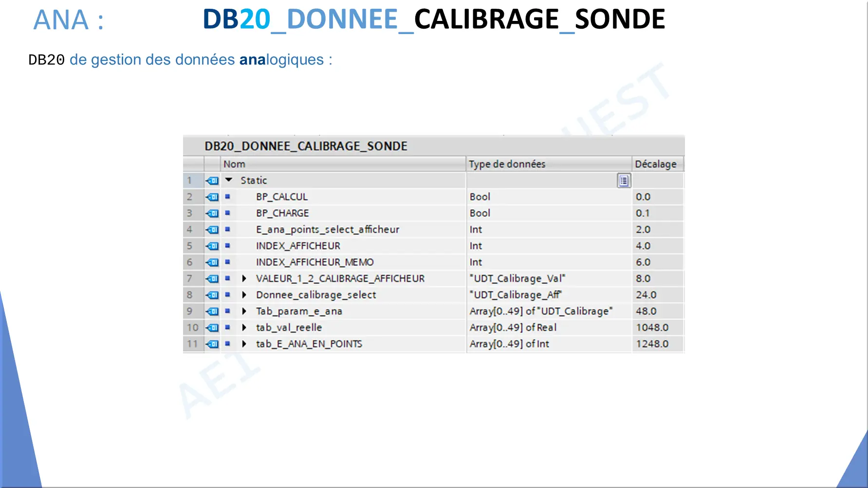Image resolution: width=868 pixels, height=488 pixels.
Task: Select the BP_CALCUL variable name
Action: click(282, 197)
